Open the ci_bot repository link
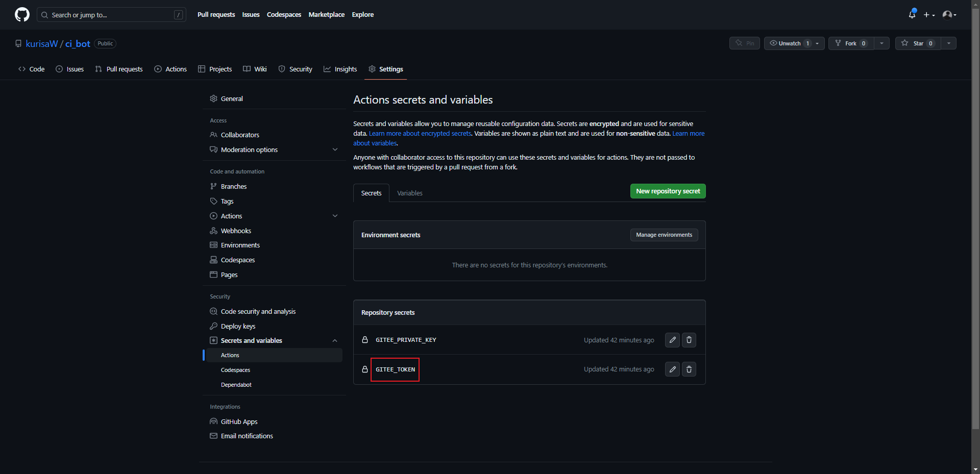Screen dimensions: 980x474 click(x=78, y=44)
